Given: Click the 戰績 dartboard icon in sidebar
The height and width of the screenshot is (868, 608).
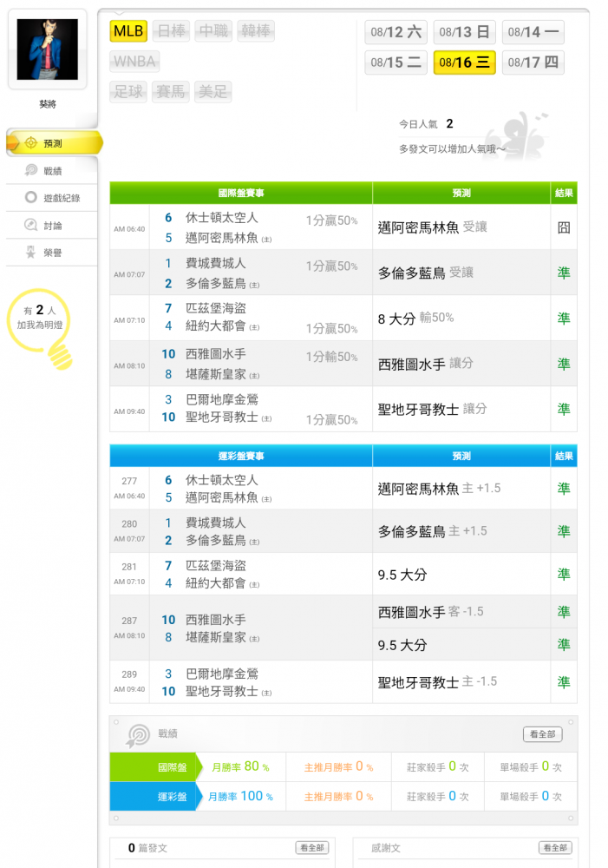Looking at the screenshot, I should (31, 170).
